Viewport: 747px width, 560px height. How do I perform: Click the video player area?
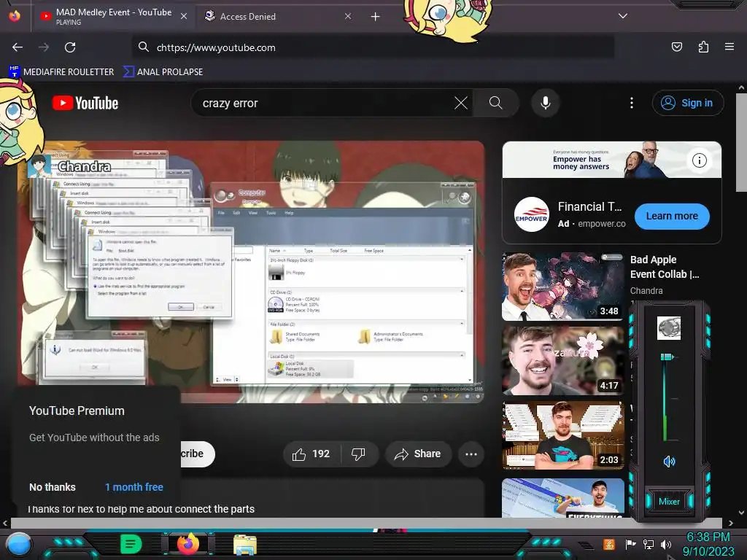pos(251,272)
